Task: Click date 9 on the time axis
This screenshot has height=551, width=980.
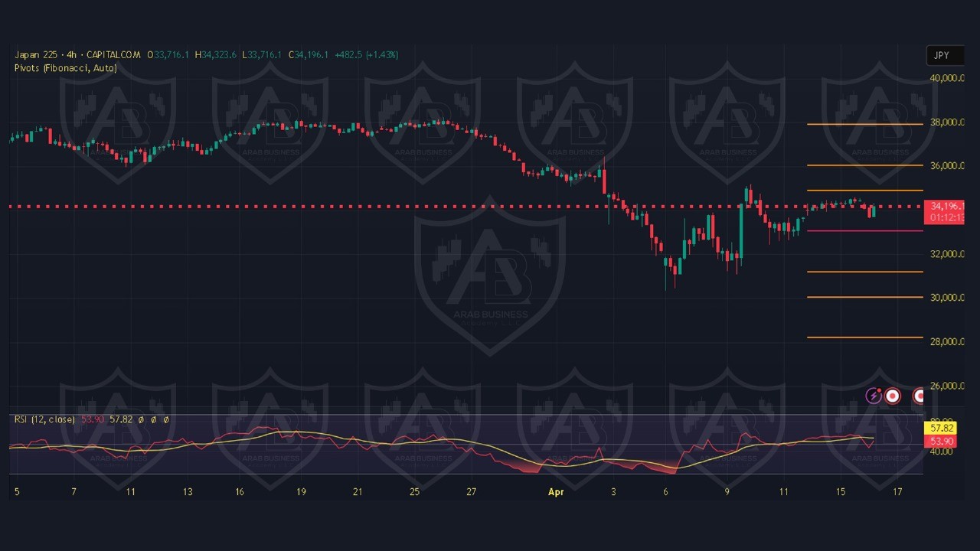Action: click(x=727, y=492)
